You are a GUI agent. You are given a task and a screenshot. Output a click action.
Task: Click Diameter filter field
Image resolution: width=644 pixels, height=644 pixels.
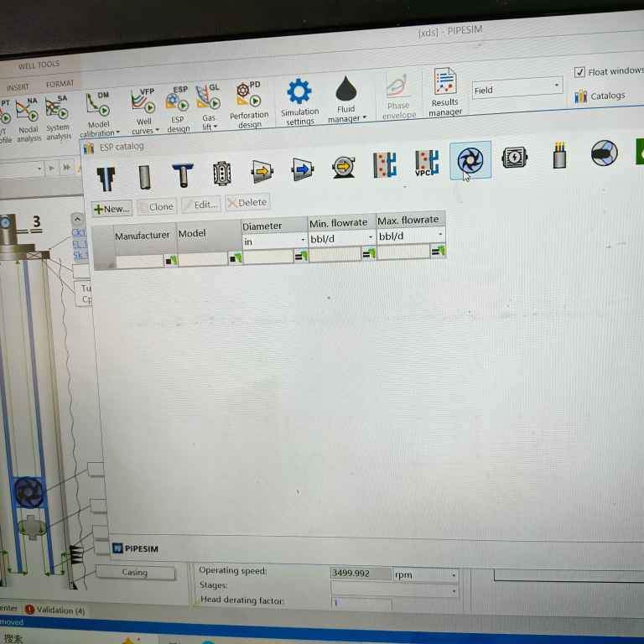(268, 257)
